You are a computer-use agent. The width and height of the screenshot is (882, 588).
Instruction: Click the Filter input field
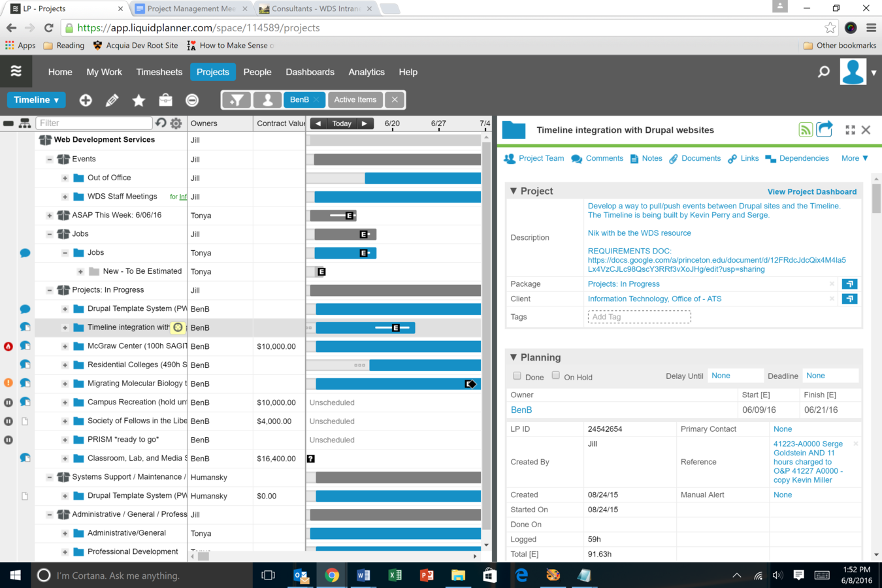[94, 123]
